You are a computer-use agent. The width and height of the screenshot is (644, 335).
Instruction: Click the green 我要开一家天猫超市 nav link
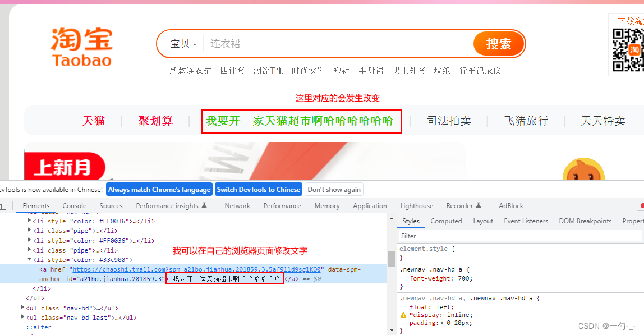pyautogui.click(x=300, y=121)
